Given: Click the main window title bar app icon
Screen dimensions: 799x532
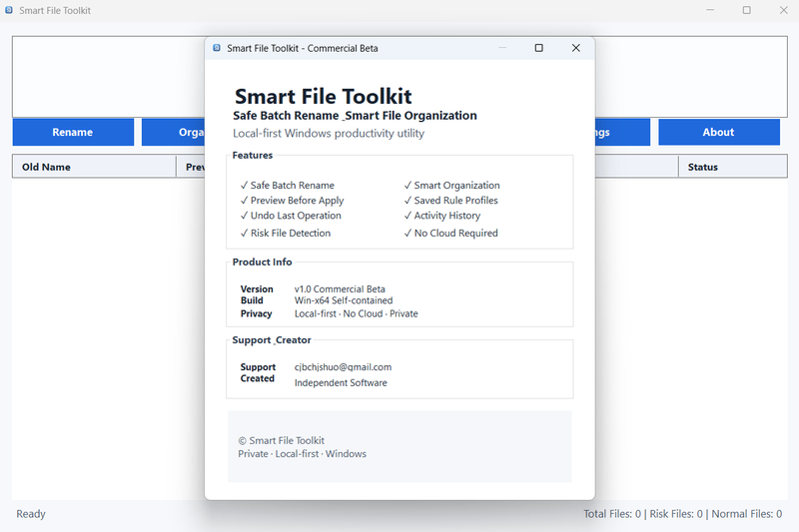Looking at the screenshot, I should tap(9, 10).
